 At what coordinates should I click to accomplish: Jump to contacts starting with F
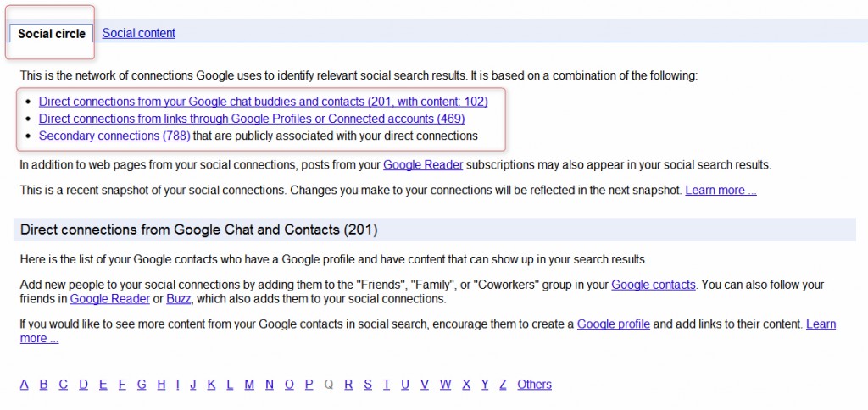click(x=122, y=385)
